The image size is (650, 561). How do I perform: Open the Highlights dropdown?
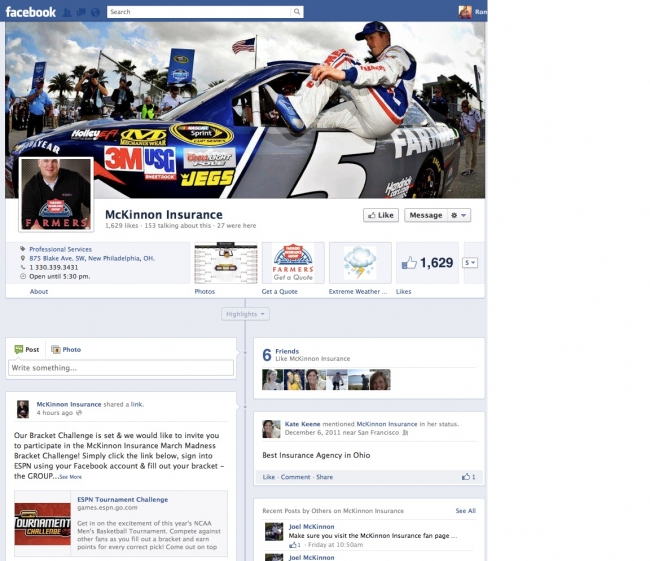click(x=245, y=314)
